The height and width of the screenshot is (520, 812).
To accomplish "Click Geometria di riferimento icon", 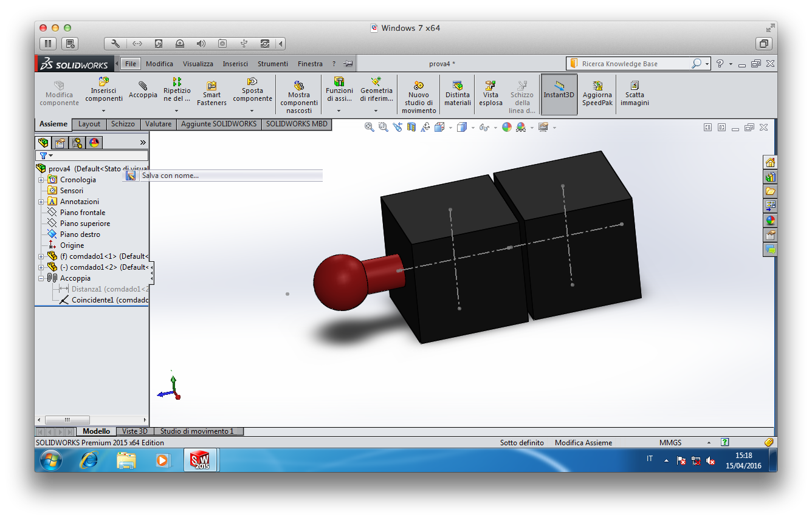I will (x=376, y=89).
